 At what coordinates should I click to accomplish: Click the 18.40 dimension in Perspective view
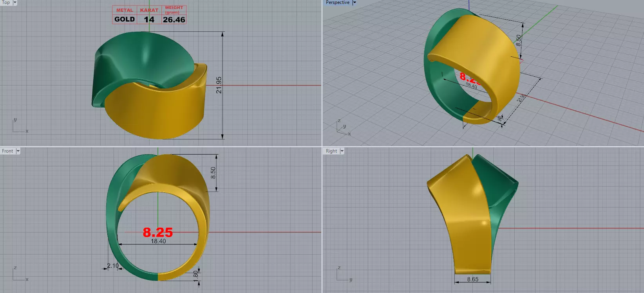pyautogui.click(x=472, y=86)
